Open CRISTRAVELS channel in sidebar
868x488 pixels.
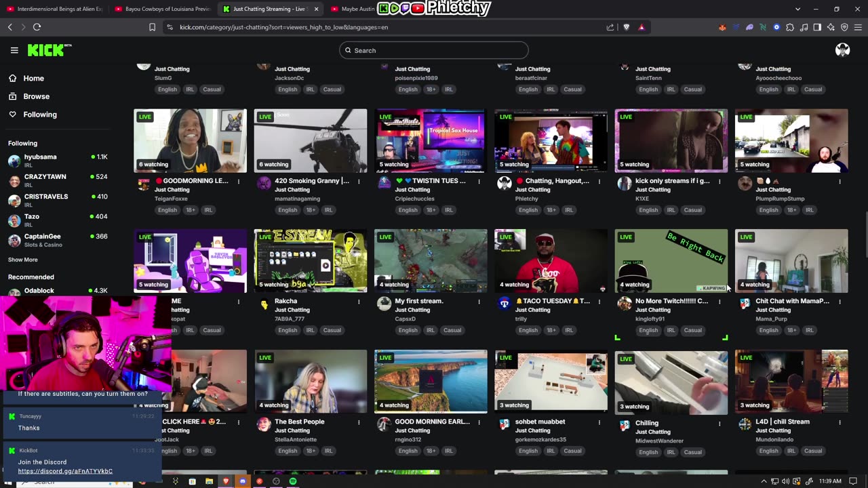coord(58,201)
